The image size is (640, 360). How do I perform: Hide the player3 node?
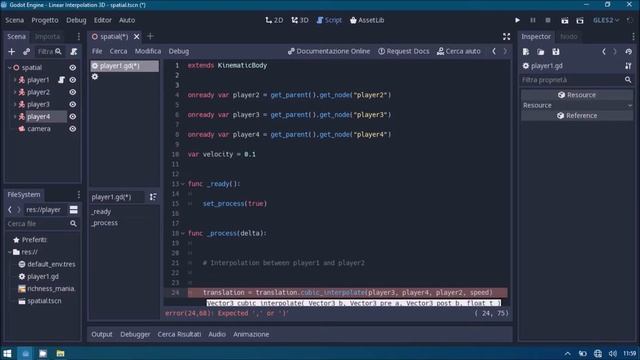click(73, 104)
